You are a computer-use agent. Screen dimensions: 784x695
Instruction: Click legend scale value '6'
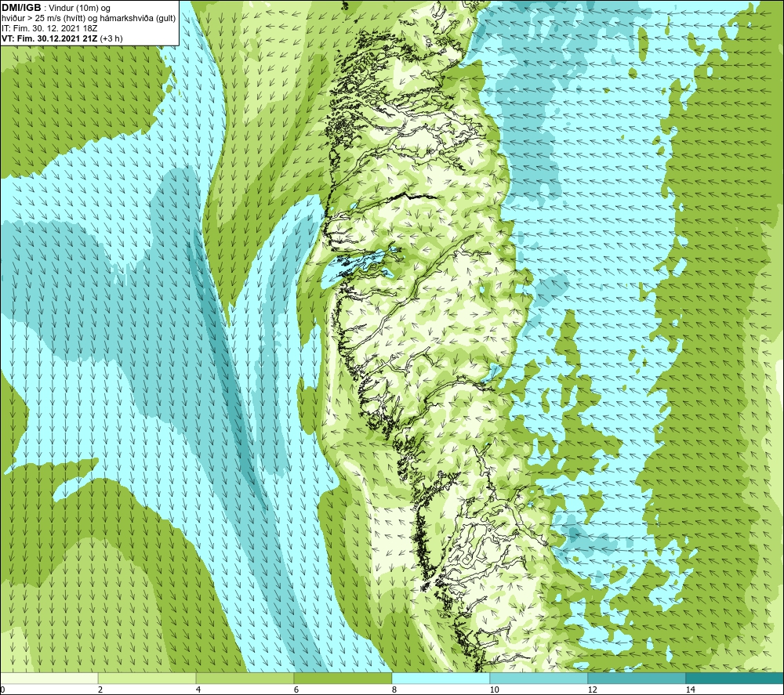tap(296, 690)
